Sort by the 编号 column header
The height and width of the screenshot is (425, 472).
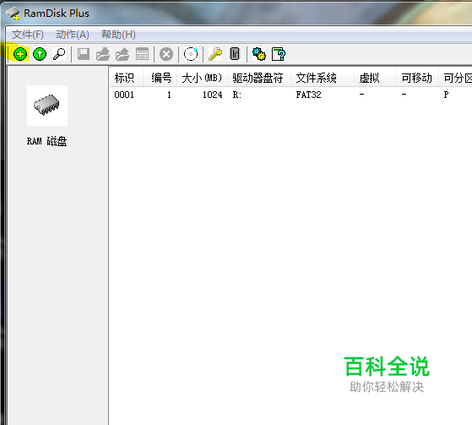(x=160, y=78)
